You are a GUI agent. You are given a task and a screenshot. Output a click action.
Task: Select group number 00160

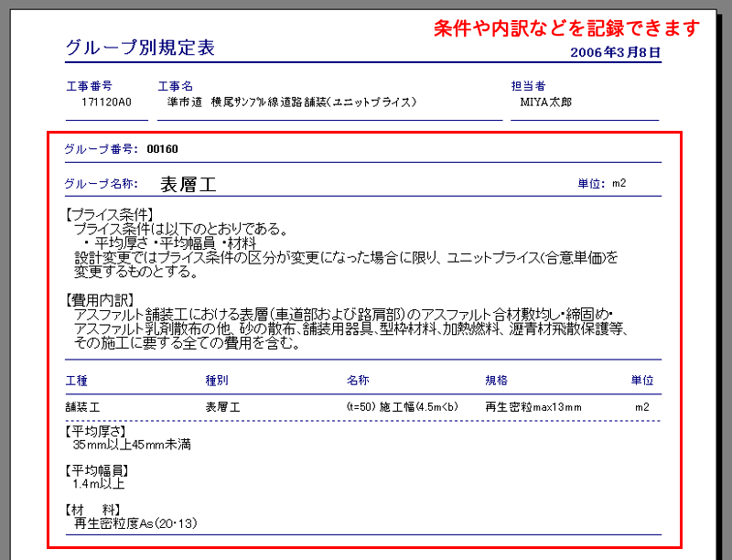click(163, 149)
